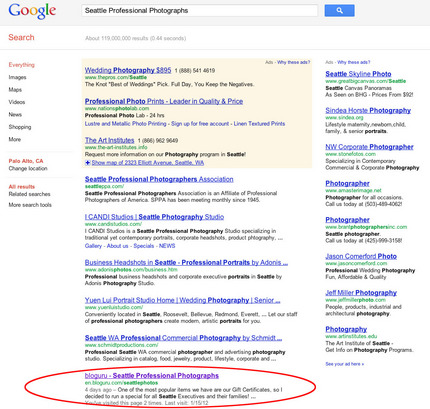Click Gallery sitelink under I CANDI Studios

pos(93,246)
